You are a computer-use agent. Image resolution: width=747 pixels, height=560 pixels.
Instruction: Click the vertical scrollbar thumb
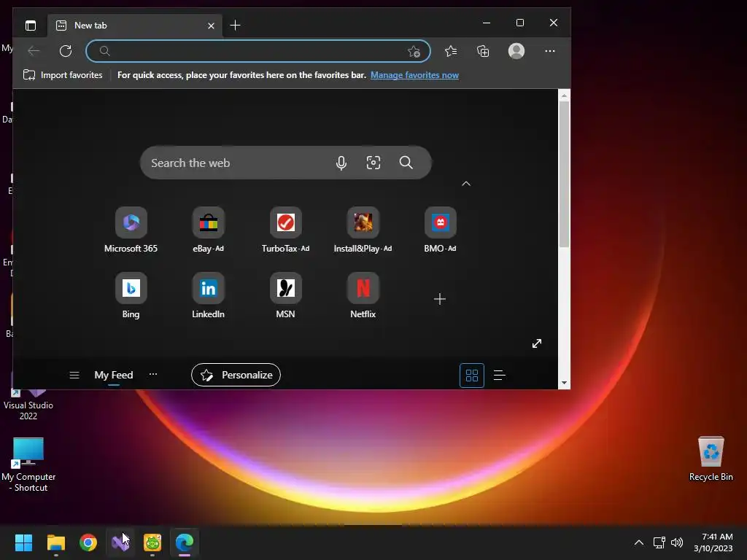(x=564, y=174)
